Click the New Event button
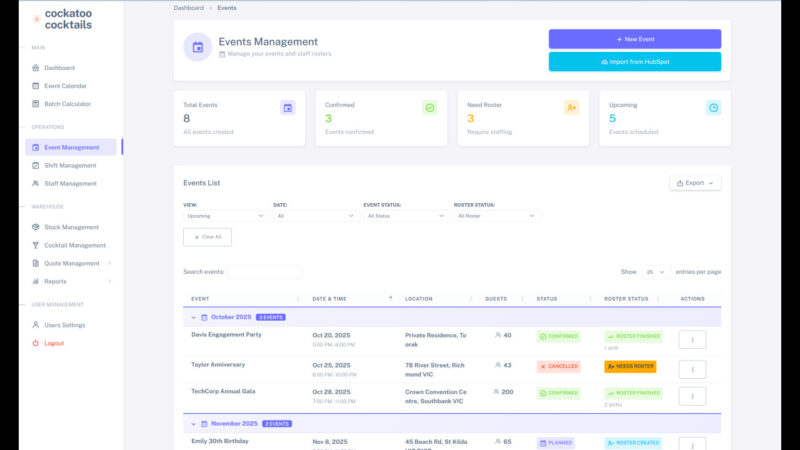 [634, 39]
